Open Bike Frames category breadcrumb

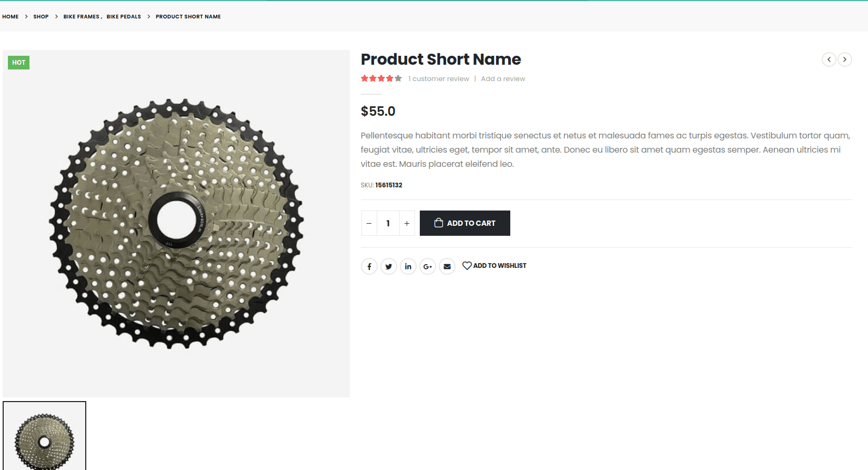[82, 17]
